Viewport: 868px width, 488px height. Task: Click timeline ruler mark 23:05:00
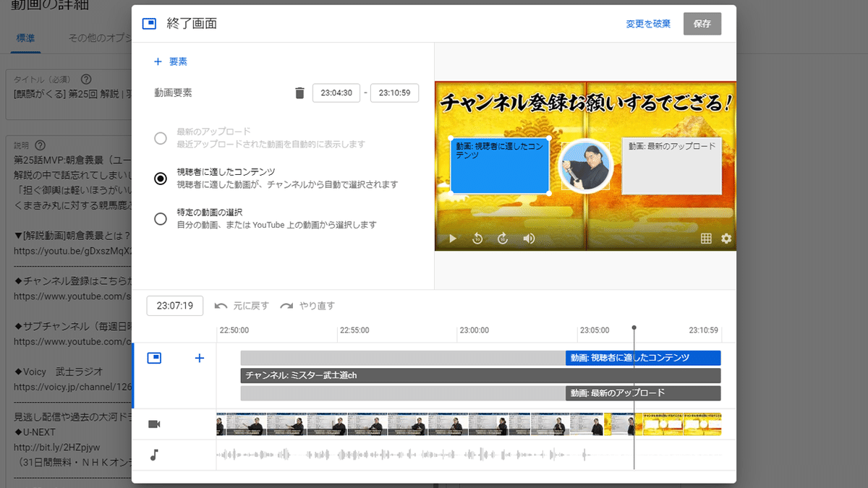594,330
